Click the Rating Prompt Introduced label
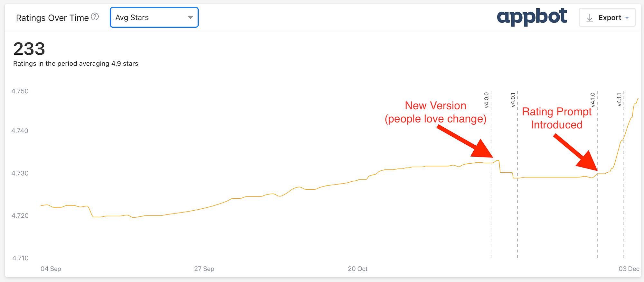The height and width of the screenshot is (282, 644). click(x=557, y=118)
